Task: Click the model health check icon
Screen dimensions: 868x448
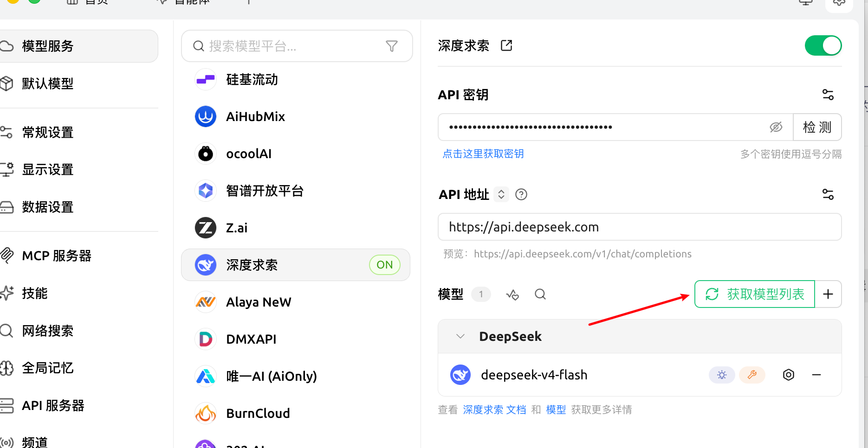Action: 512,294
